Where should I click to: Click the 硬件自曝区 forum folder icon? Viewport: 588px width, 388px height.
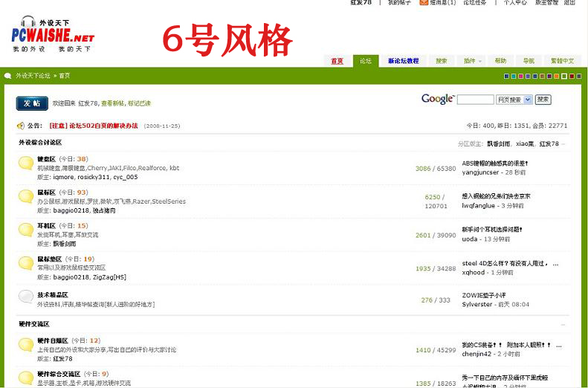tap(25, 345)
